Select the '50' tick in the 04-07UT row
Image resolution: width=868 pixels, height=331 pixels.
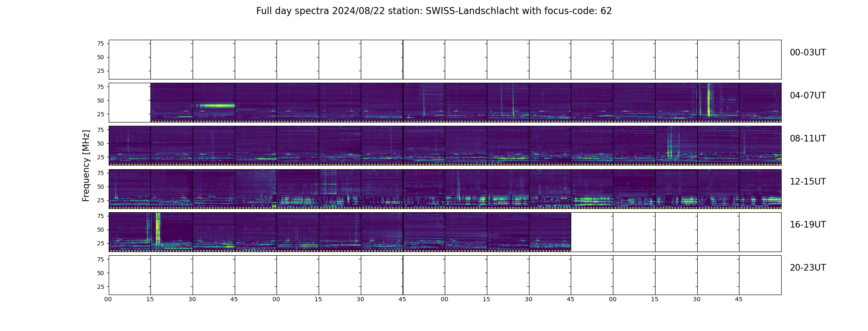click(x=100, y=100)
